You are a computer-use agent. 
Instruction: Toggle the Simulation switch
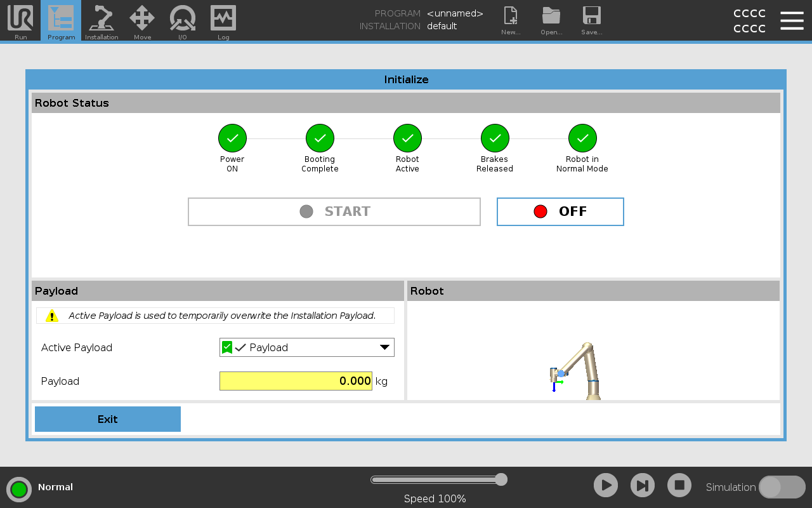[x=782, y=487]
